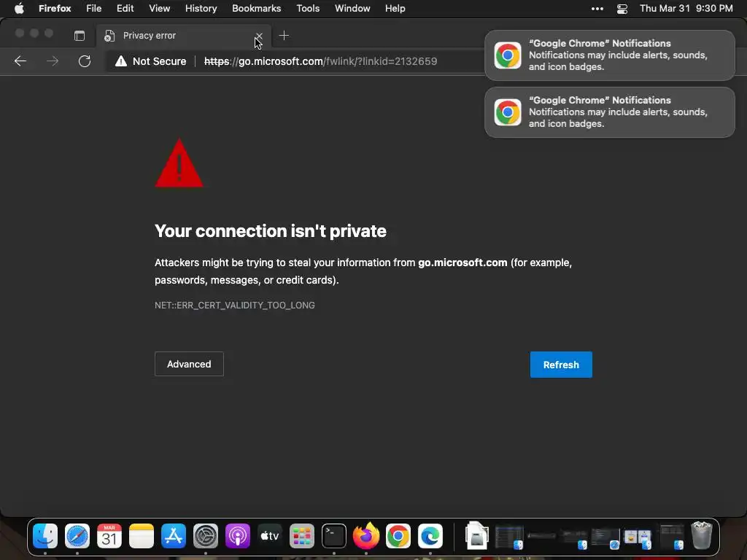747x560 pixels.
Task: Open Apple TV from the Dock
Action: [x=270, y=536]
